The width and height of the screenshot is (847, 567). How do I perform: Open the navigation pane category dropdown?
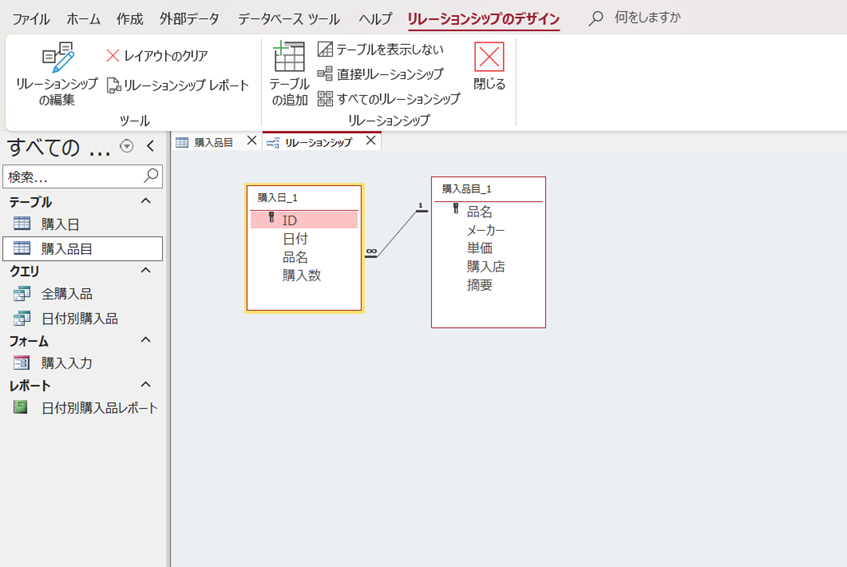(126, 147)
